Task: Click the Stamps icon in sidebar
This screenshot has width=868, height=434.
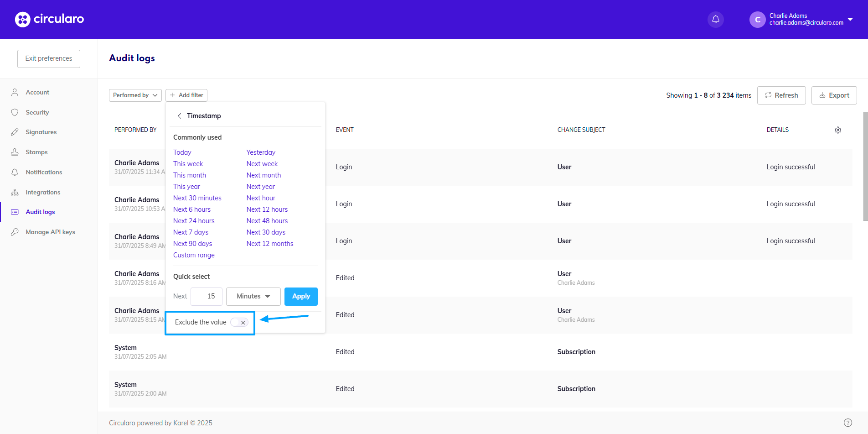Action: [15, 152]
